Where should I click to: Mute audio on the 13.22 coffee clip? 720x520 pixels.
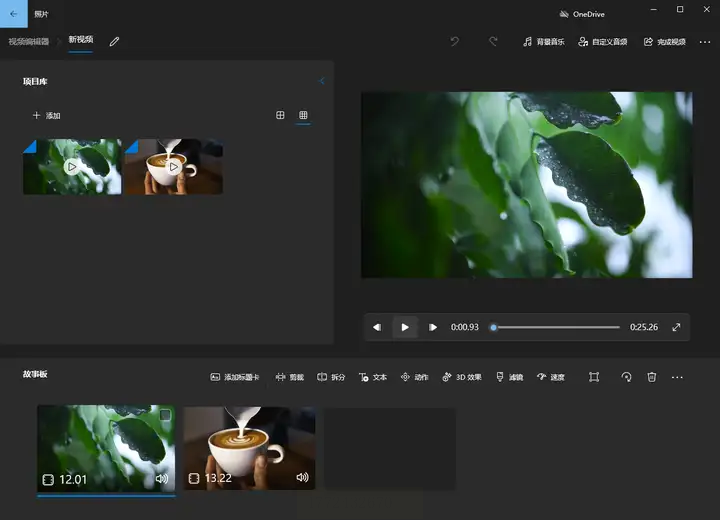[x=302, y=478]
